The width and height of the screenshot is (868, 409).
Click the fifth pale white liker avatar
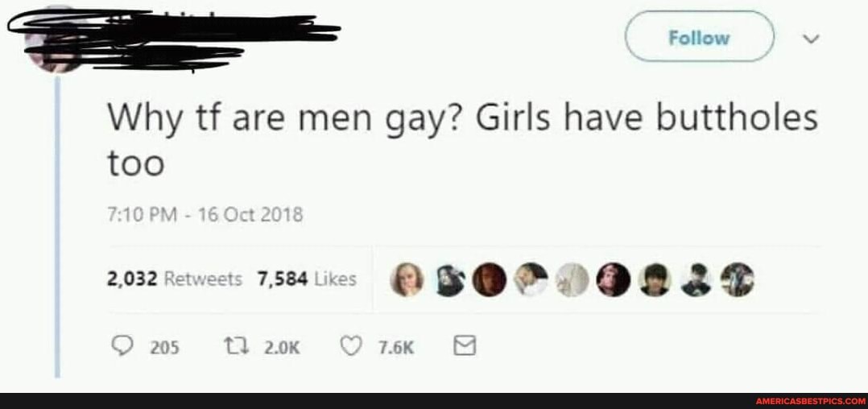pyautogui.click(x=572, y=279)
